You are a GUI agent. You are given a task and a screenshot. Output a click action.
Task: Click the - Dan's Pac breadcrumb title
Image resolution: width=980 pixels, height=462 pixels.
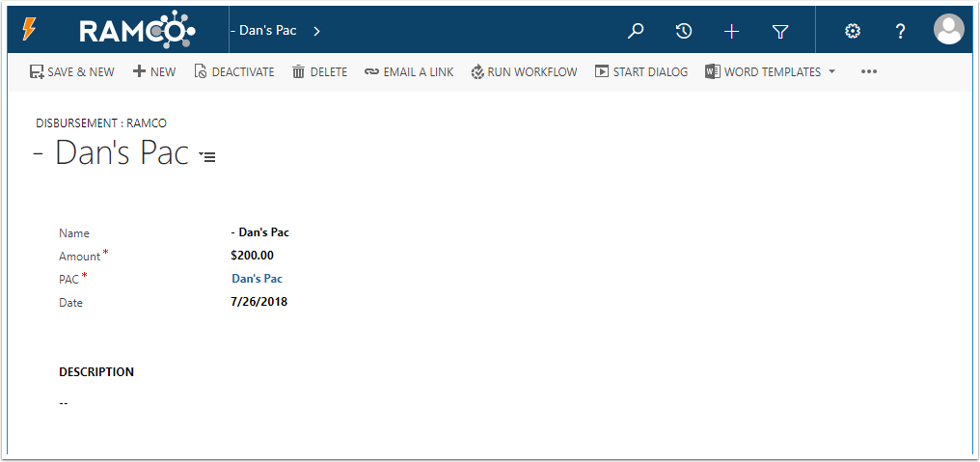click(263, 31)
